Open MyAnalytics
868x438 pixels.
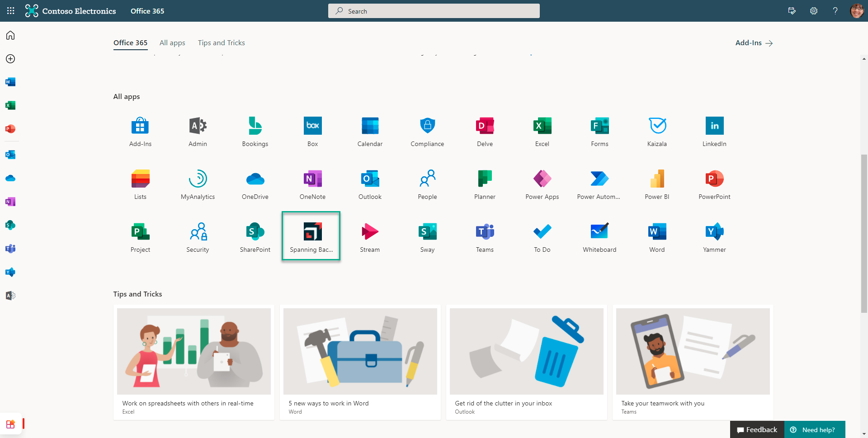(198, 184)
